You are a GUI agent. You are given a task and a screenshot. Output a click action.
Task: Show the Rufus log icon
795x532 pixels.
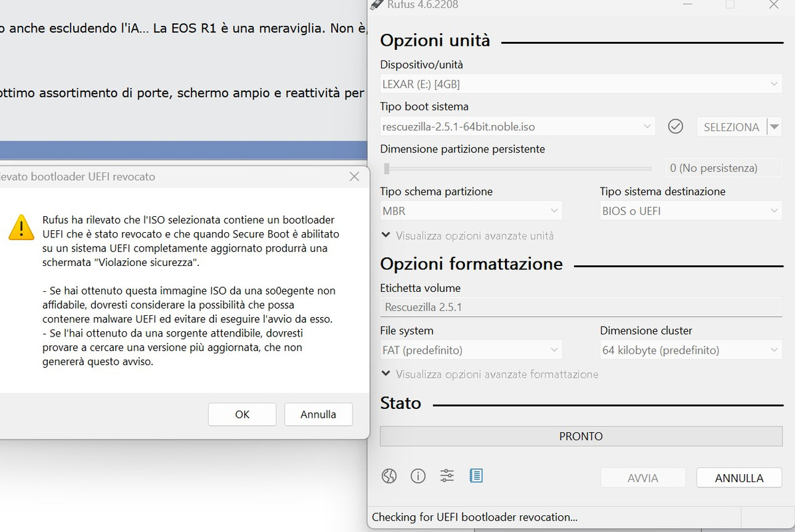(x=476, y=475)
